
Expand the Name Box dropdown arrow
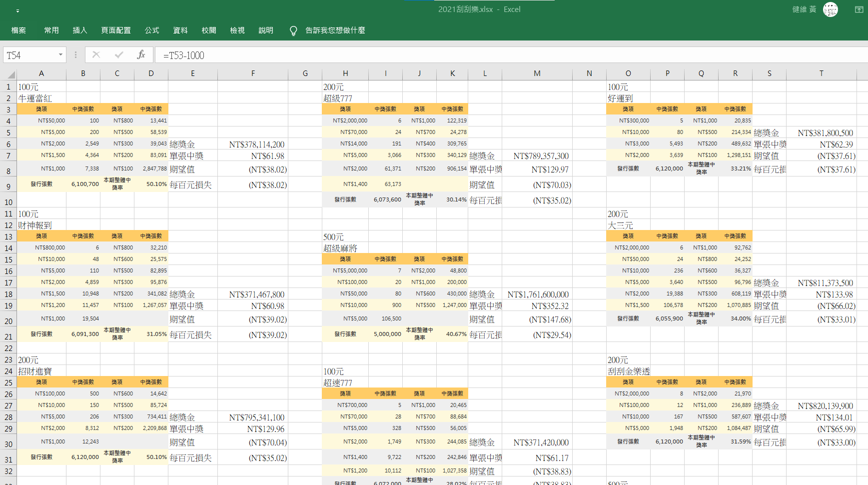coord(60,55)
